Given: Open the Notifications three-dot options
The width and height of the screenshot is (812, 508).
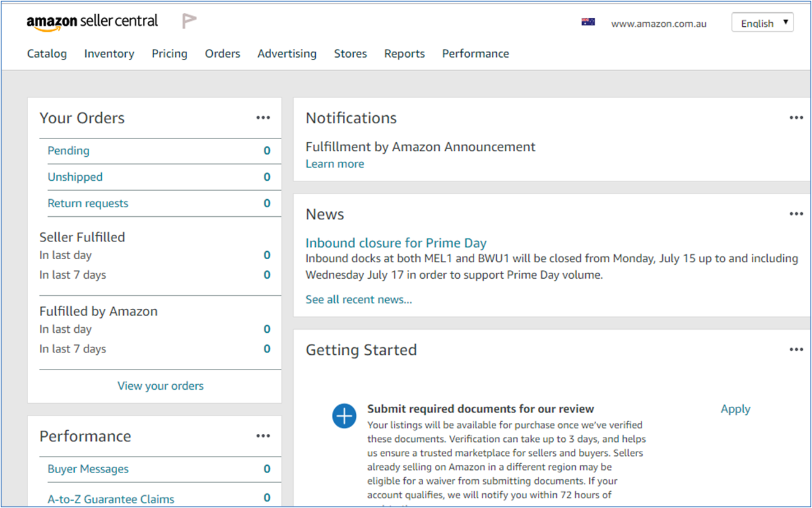Looking at the screenshot, I should point(796,118).
